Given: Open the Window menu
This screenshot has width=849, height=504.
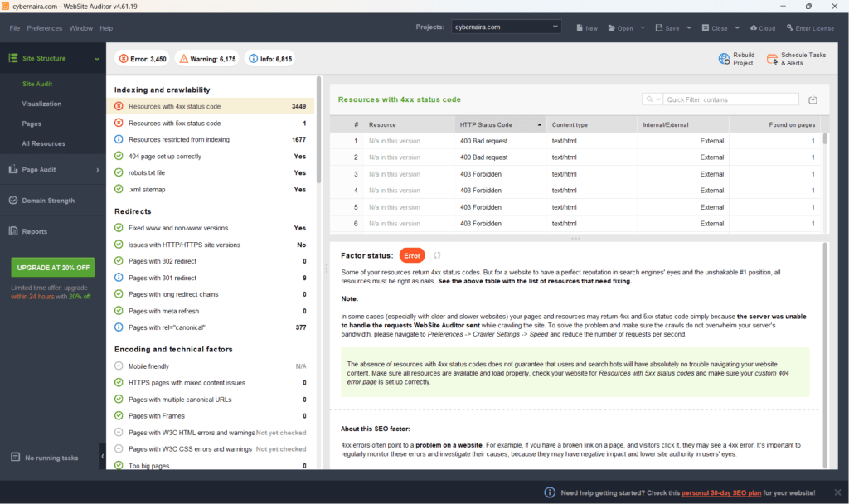Looking at the screenshot, I should pos(80,28).
